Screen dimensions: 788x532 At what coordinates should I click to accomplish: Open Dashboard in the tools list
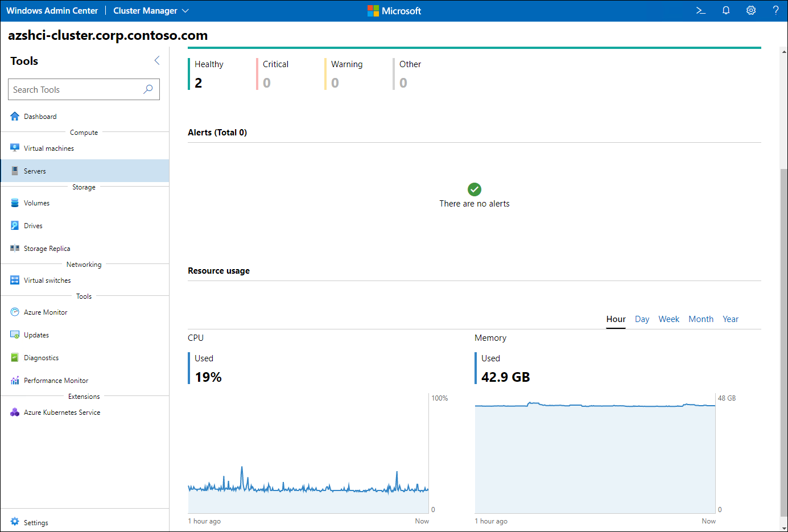(x=85, y=116)
